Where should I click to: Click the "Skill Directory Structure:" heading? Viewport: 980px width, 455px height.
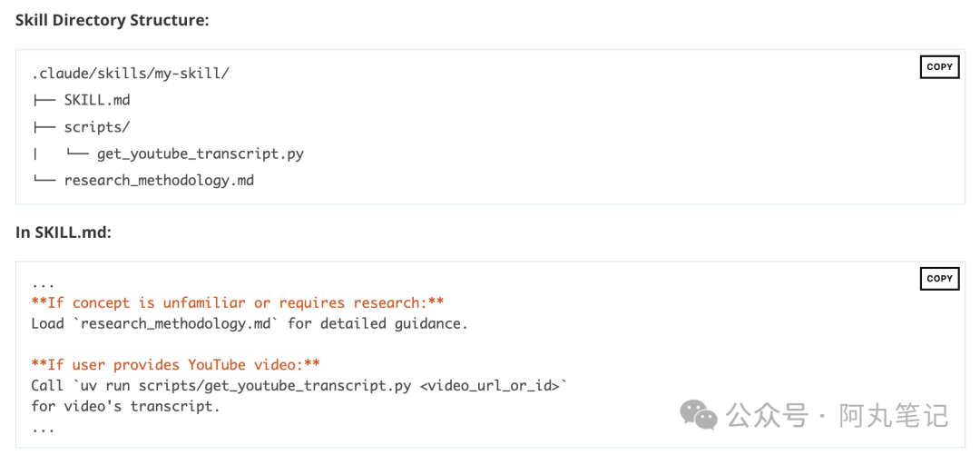[112, 20]
